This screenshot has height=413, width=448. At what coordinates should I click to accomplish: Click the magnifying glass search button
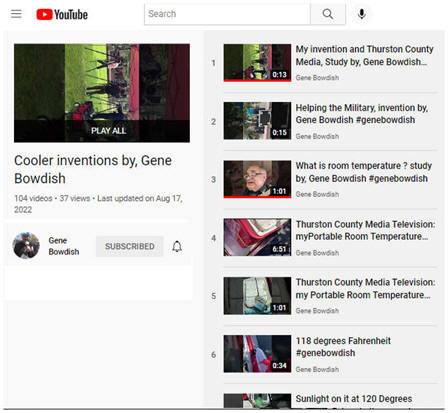pos(328,14)
